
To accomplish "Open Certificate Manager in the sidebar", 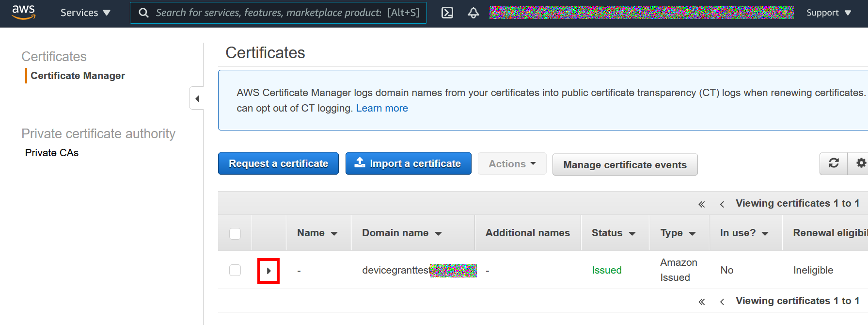I will pyautogui.click(x=78, y=76).
